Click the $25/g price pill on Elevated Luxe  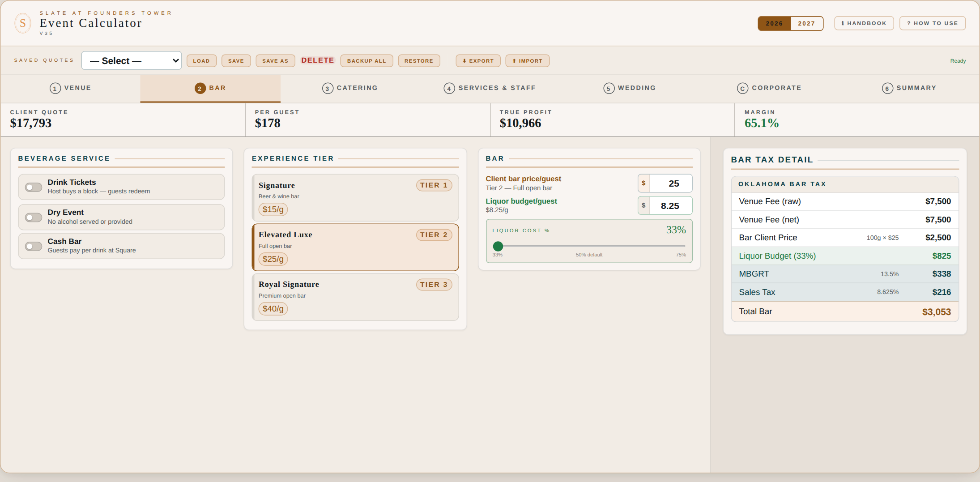pos(273,259)
